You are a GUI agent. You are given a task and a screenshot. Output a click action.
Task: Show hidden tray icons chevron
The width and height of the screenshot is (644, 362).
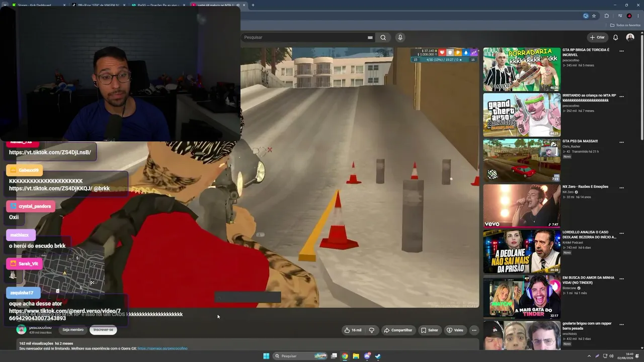[589, 356]
